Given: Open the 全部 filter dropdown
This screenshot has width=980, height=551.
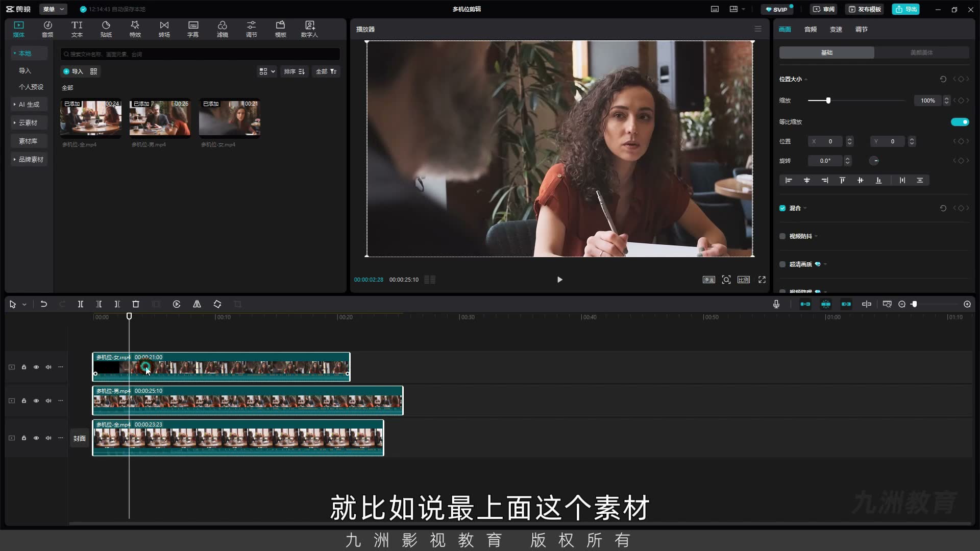Looking at the screenshot, I should click(x=326, y=71).
